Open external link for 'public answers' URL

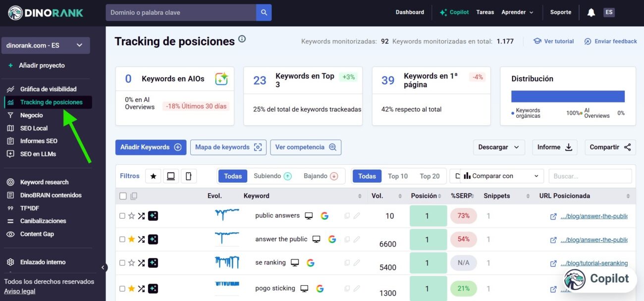tap(553, 216)
